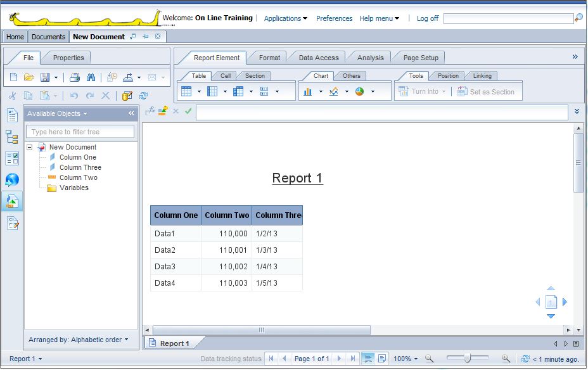Switch to Quick Display mode in the status bar
This screenshot has width=588, height=370.
pos(368,359)
